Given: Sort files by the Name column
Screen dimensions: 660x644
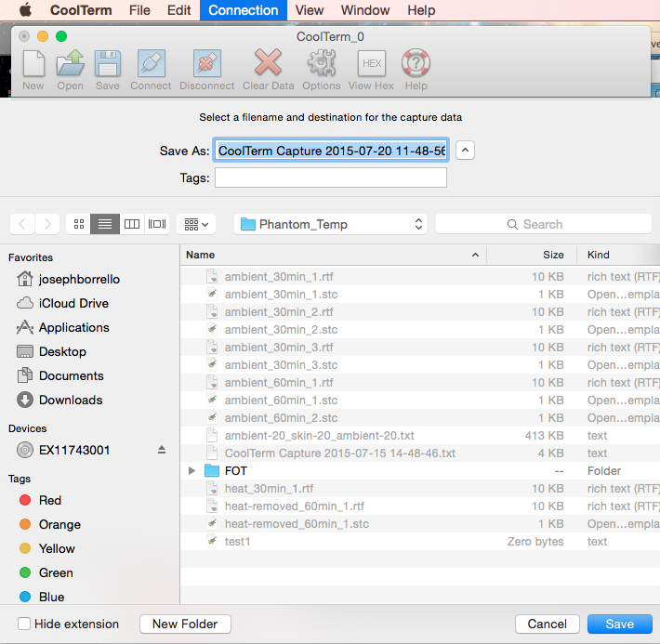Looking at the screenshot, I should click(333, 255).
